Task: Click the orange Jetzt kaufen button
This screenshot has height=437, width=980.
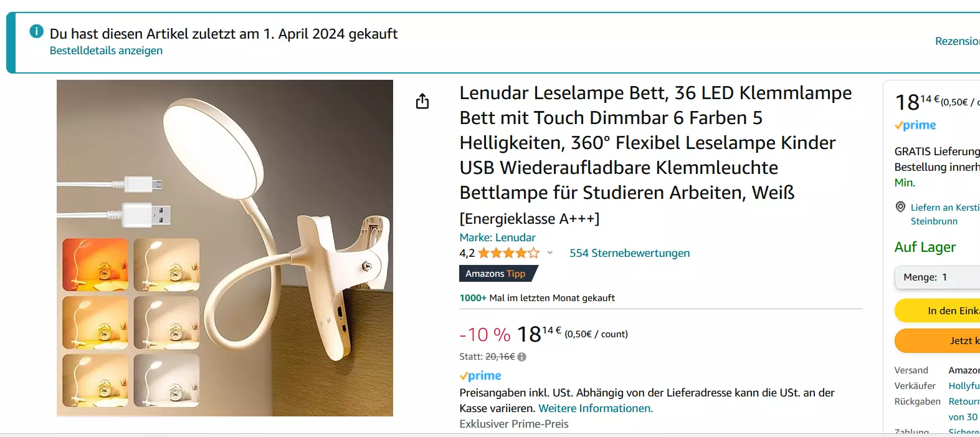Action: click(937, 340)
